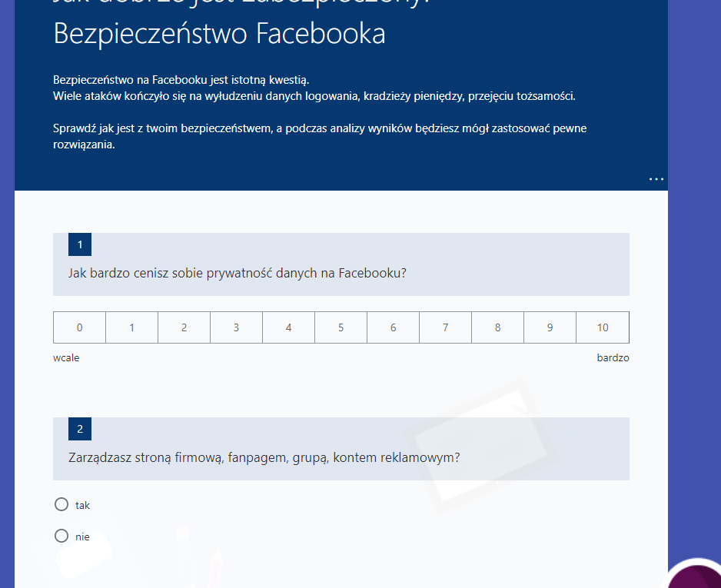Click the description line "Sprawdź jak jest z twoim"
Viewport: 721px width, 588px height.
(x=320, y=136)
